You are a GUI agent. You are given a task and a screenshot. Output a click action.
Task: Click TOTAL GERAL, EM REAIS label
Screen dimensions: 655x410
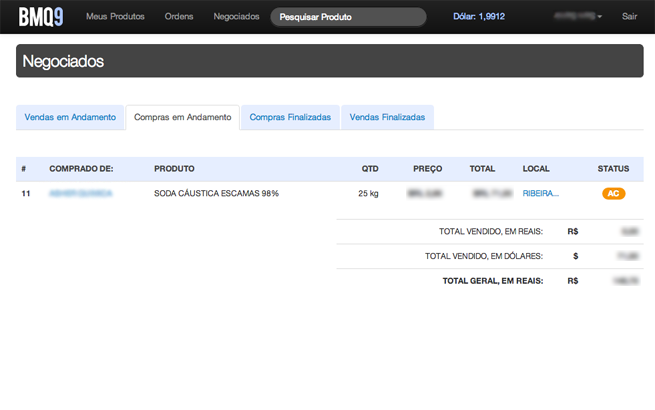(493, 281)
